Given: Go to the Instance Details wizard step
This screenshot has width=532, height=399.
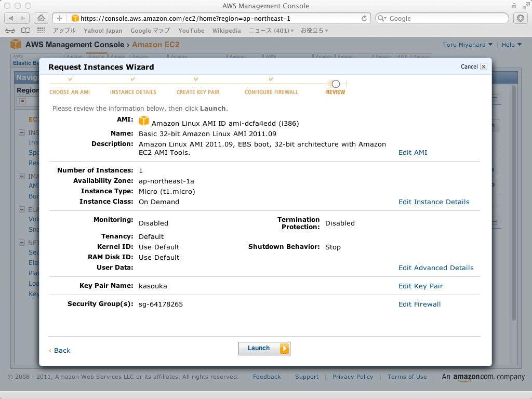Looking at the screenshot, I should click(x=133, y=92).
